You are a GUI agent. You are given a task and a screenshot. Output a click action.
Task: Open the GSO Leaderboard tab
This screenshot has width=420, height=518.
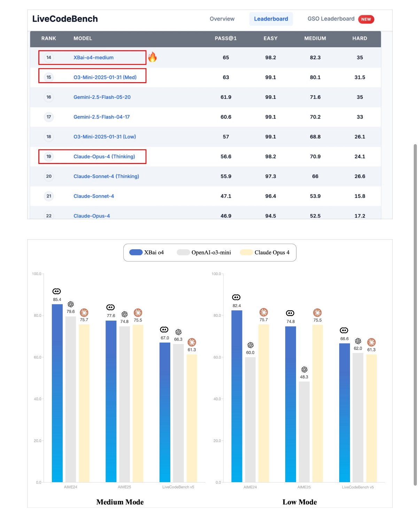point(331,19)
